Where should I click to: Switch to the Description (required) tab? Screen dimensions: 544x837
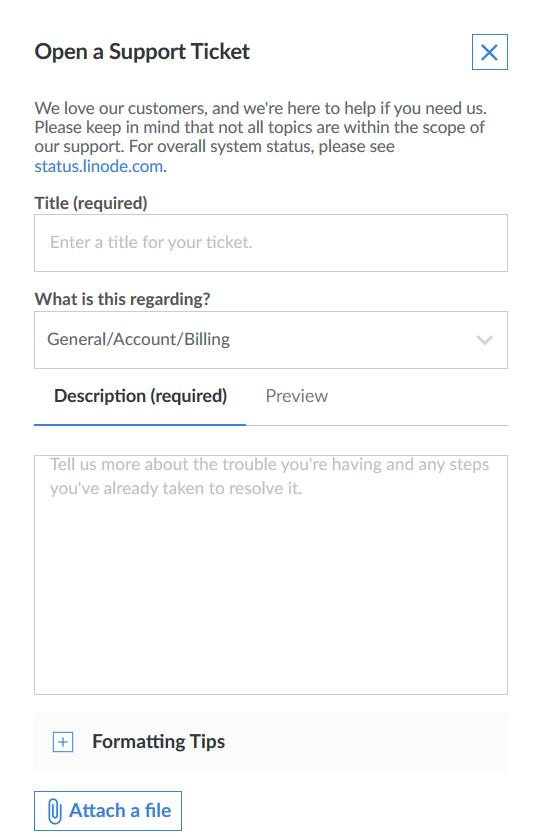[140, 396]
